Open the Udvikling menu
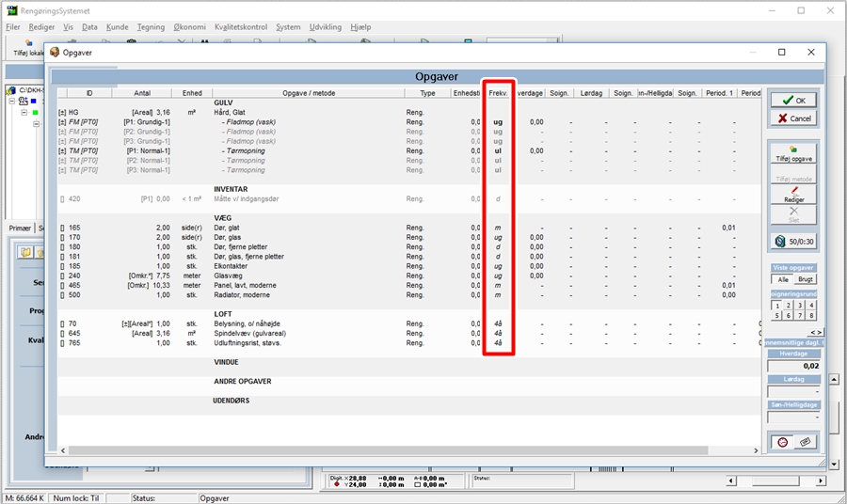 coord(326,27)
